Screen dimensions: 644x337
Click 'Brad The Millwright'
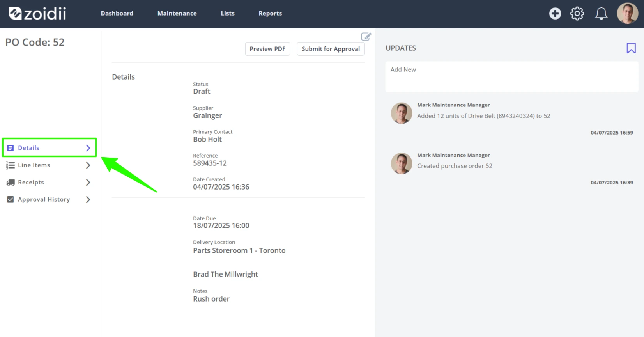225,274
